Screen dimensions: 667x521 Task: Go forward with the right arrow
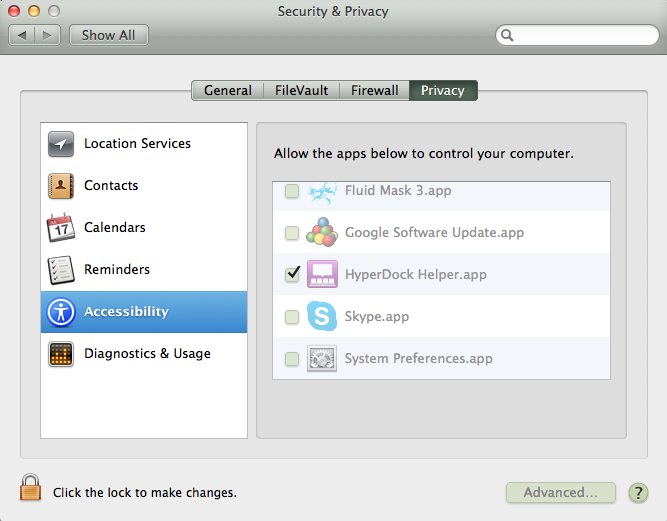[x=47, y=35]
